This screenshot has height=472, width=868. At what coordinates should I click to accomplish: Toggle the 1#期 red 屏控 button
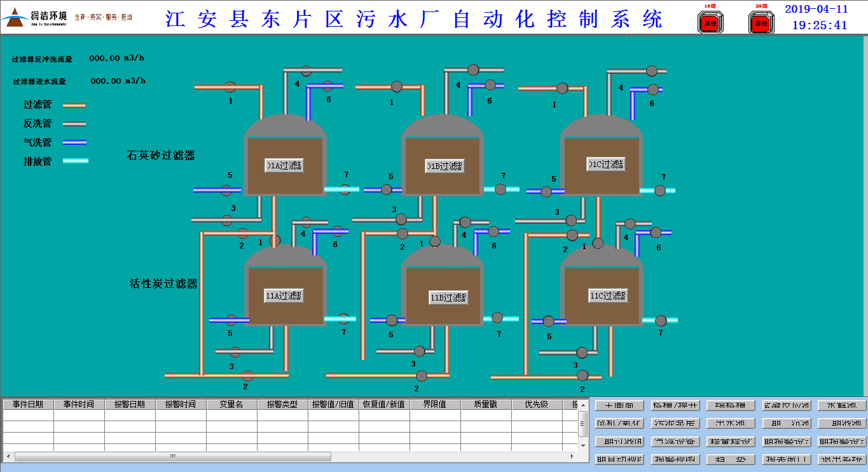pyautogui.click(x=710, y=24)
